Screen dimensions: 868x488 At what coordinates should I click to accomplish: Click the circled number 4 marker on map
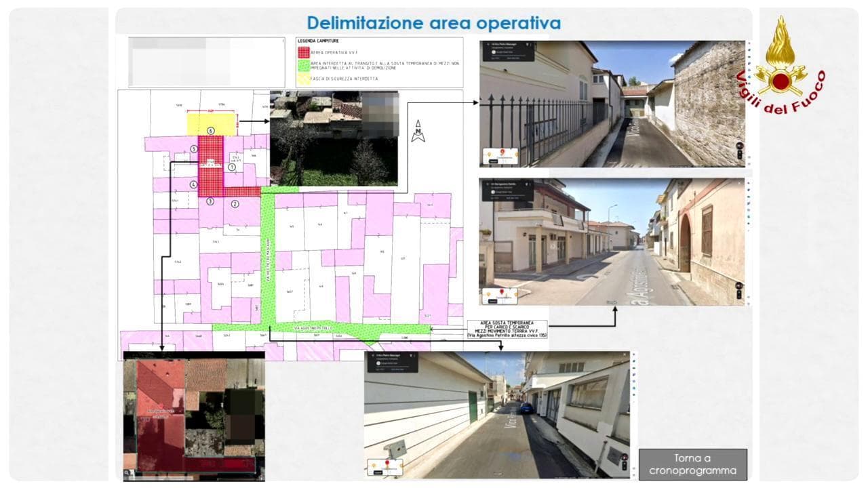193,184
